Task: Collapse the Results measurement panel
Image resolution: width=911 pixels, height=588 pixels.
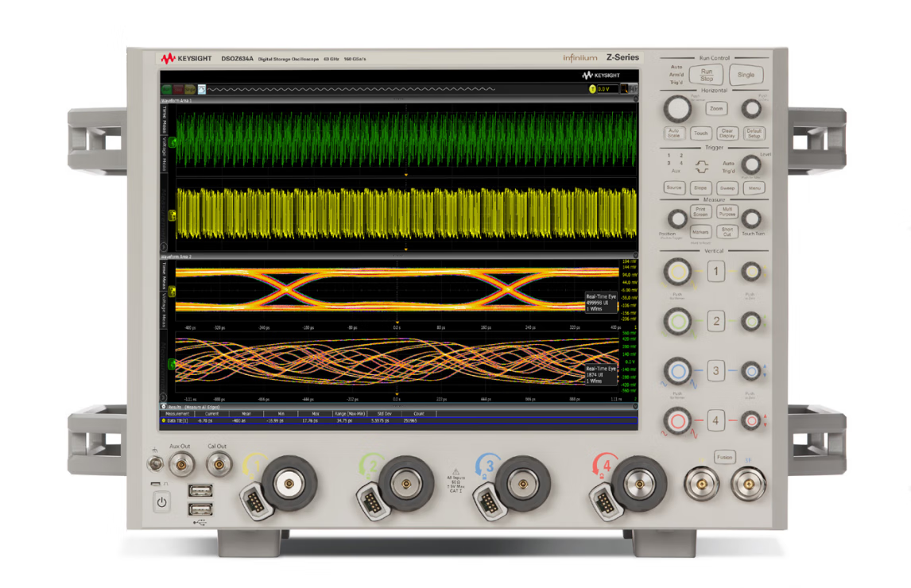Action: 165,406
